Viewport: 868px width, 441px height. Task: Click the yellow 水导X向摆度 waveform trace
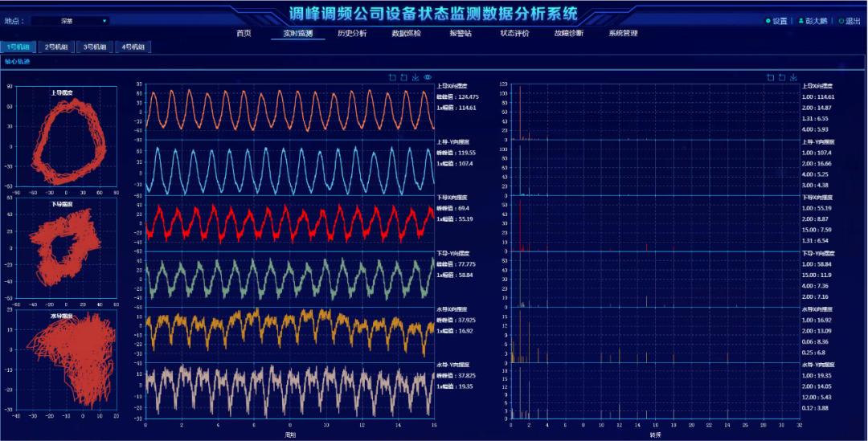pos(289,332)
